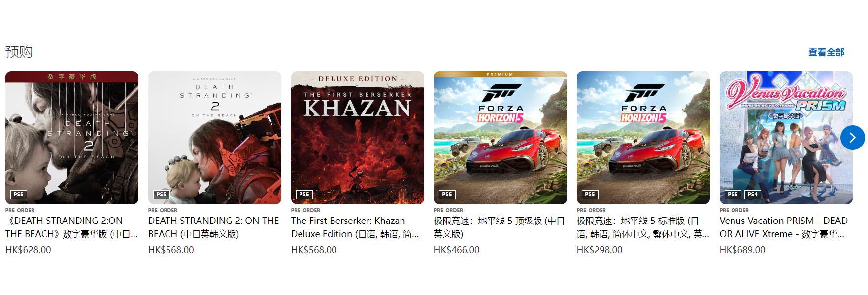Screen dimensions: 868x295
Task: Click the PS5 badge on Khazan cover
Action: click(304, 194)
